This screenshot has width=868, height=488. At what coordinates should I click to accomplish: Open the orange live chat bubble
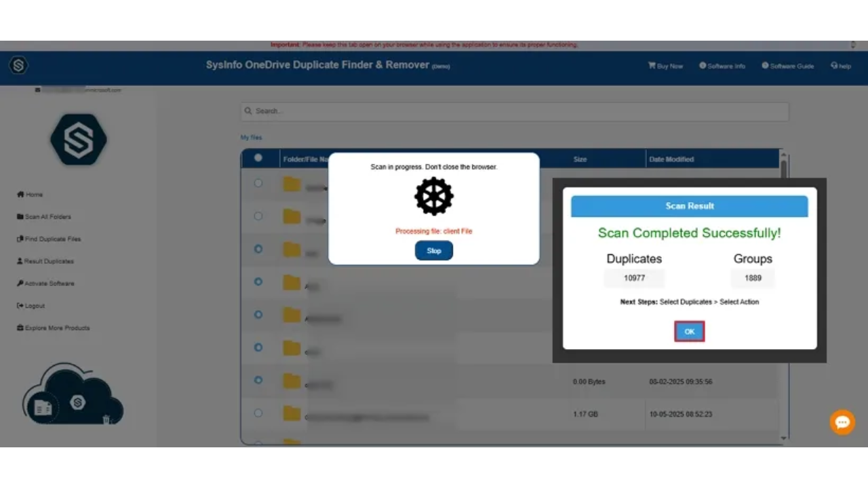(x=842, y=422)
